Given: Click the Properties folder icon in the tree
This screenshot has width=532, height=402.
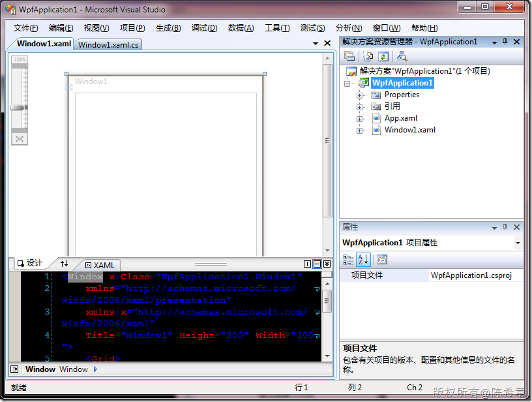Looking at the screenshot, I should pos(376,95).
